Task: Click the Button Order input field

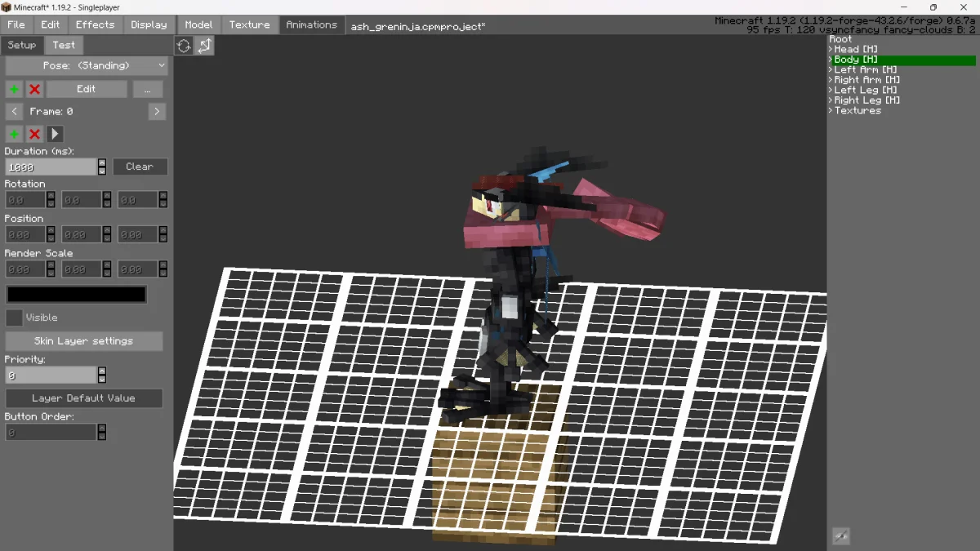Action: pyautogui.click(x=51, y=433)
